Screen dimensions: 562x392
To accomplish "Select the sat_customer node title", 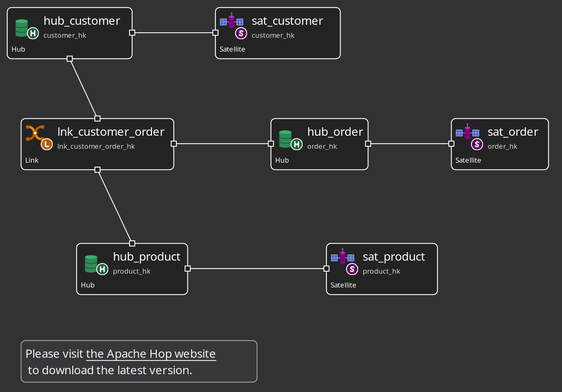I will [x=287, y=21].
